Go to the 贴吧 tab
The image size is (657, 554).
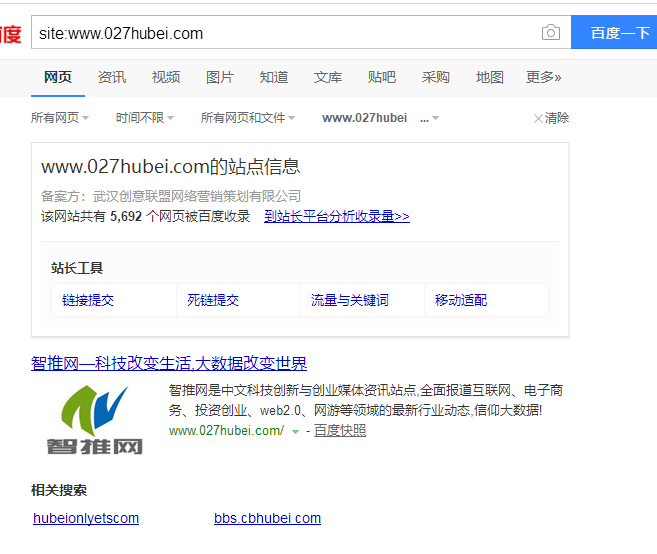click(382, 77)
